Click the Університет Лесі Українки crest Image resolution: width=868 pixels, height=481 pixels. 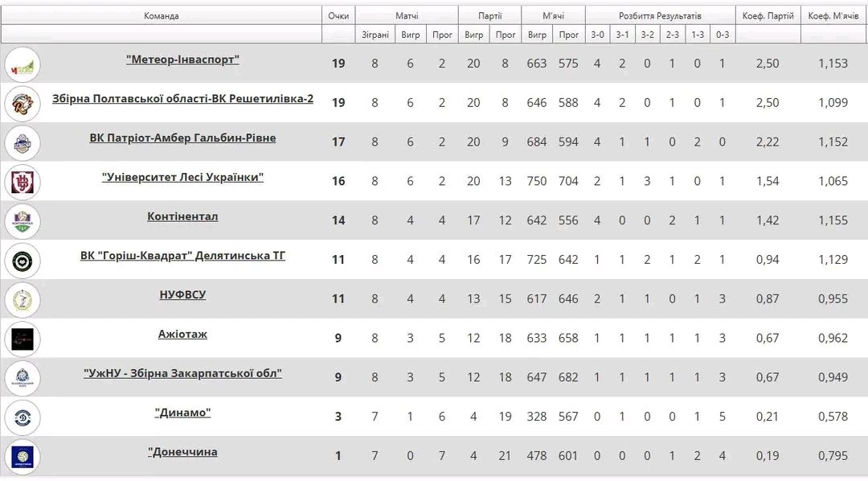tap(23, 182)
